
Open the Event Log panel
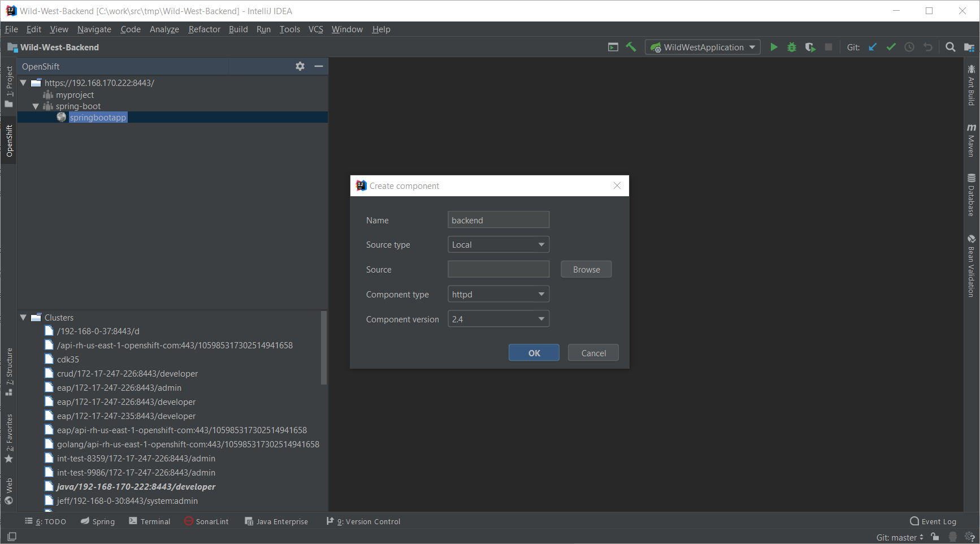pos(933,521)
